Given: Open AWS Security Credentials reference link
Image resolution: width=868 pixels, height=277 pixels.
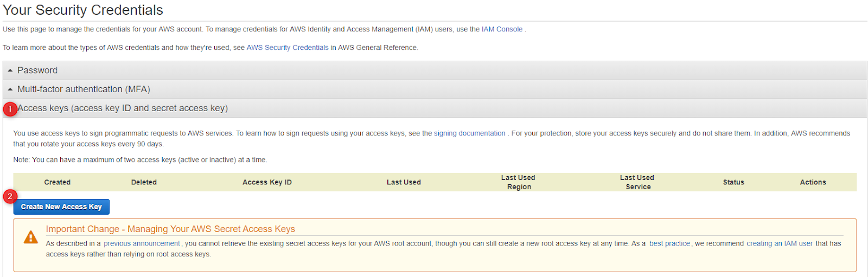Looking at the screenshot, I should (x=288, y=48).
